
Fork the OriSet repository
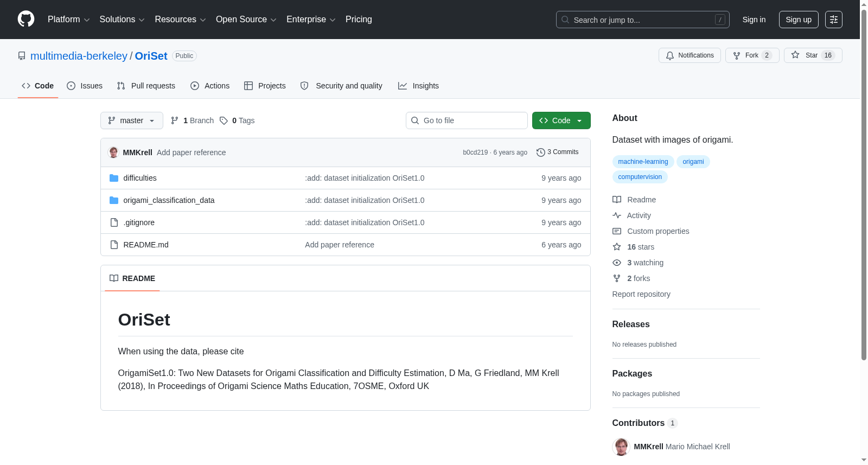click(752, 55)
